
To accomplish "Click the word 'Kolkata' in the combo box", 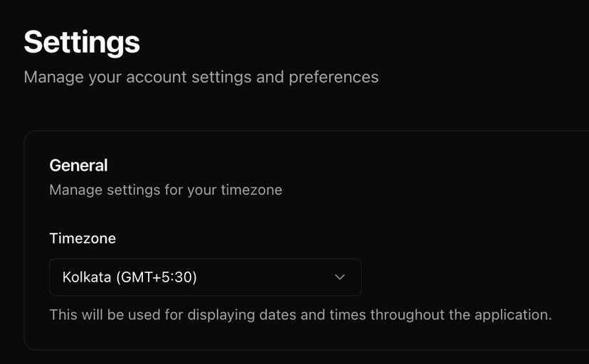I will pyautogui.click(x=87, y=277).
